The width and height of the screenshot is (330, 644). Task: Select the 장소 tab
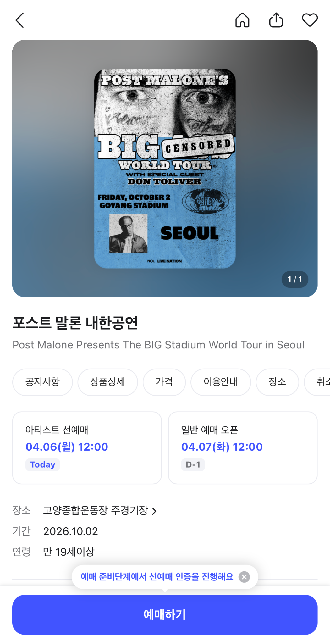[x=277, y=382]
